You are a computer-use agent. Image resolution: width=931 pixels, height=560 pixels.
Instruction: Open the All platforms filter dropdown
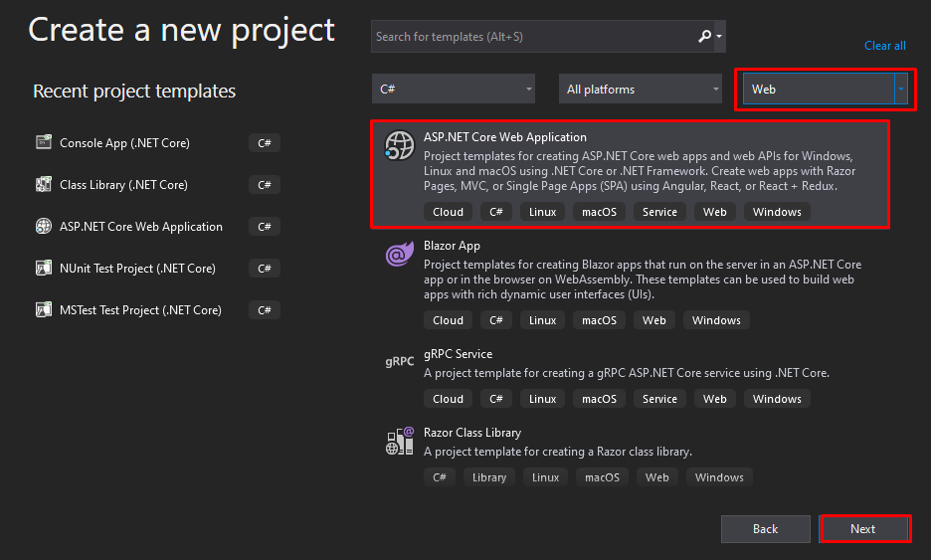click(641, 90)
